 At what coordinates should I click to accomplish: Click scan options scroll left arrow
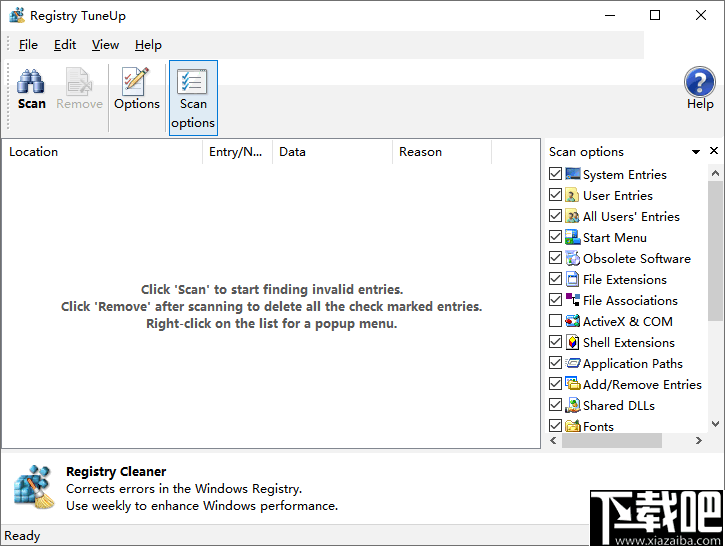click(x=553, y=441)
